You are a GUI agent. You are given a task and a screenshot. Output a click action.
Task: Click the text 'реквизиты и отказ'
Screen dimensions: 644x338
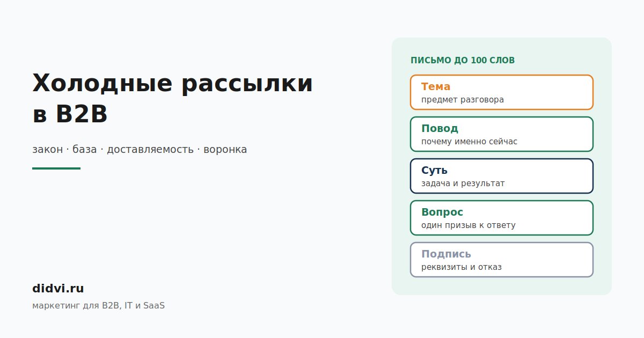(462, 267)
